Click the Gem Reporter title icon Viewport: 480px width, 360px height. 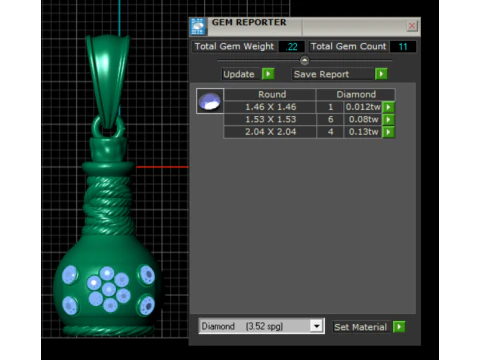(x=198, y=27)
